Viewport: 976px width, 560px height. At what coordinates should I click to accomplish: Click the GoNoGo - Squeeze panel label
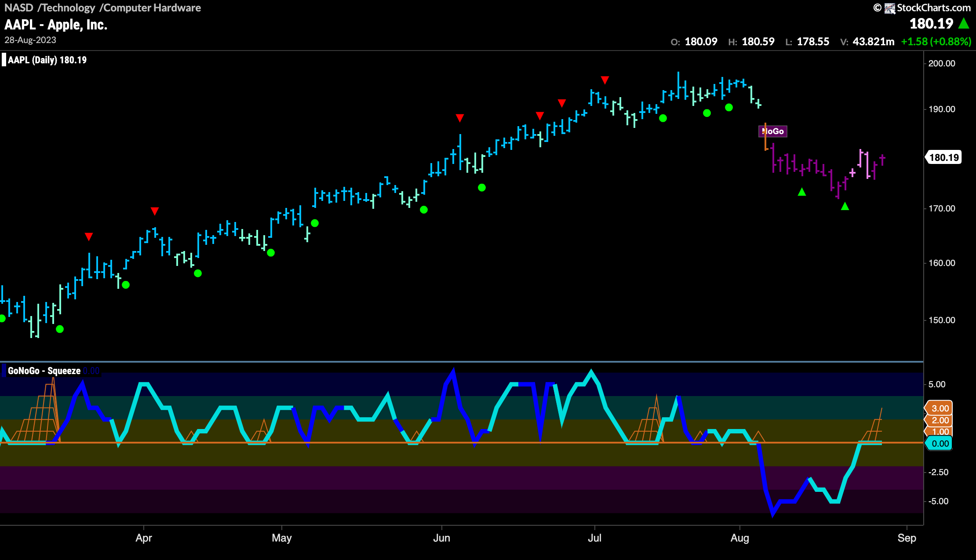click(x=44, y=371)
